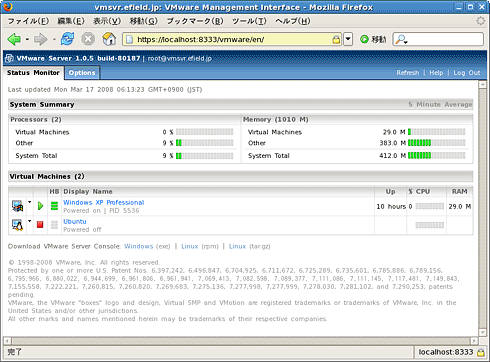Viewport: 490px width, 362px height.
Task: Click the Ubuntu VM penguin icon
Action: (17, 225)
